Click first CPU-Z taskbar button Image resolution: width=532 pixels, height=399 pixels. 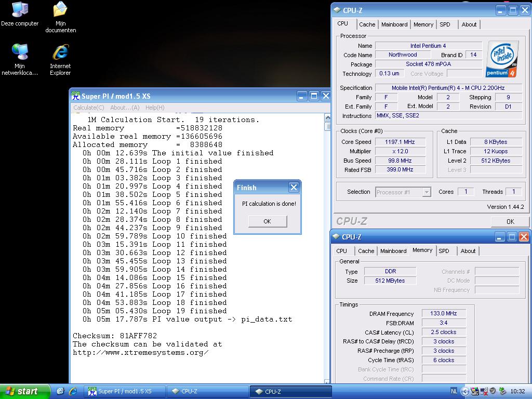click(208, 391)
